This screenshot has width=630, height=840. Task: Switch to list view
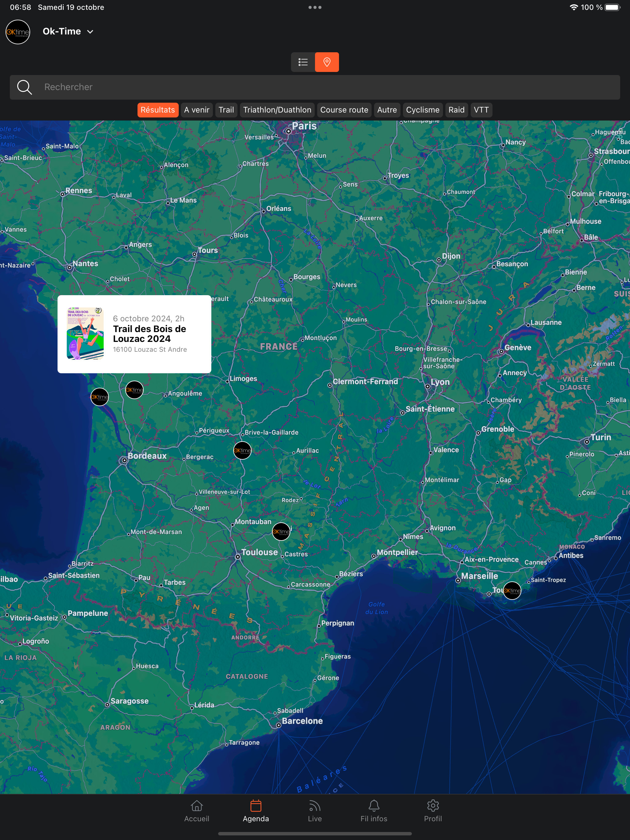point(303,62)
